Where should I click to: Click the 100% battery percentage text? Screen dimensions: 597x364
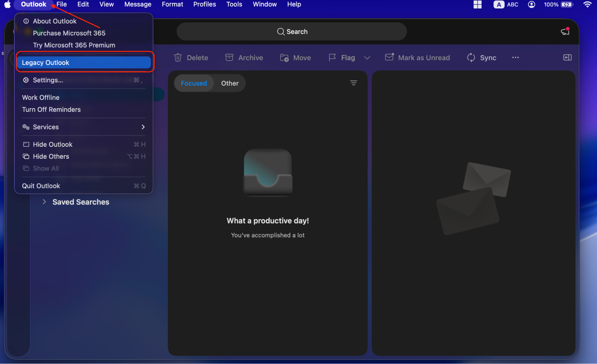[551, 4]
